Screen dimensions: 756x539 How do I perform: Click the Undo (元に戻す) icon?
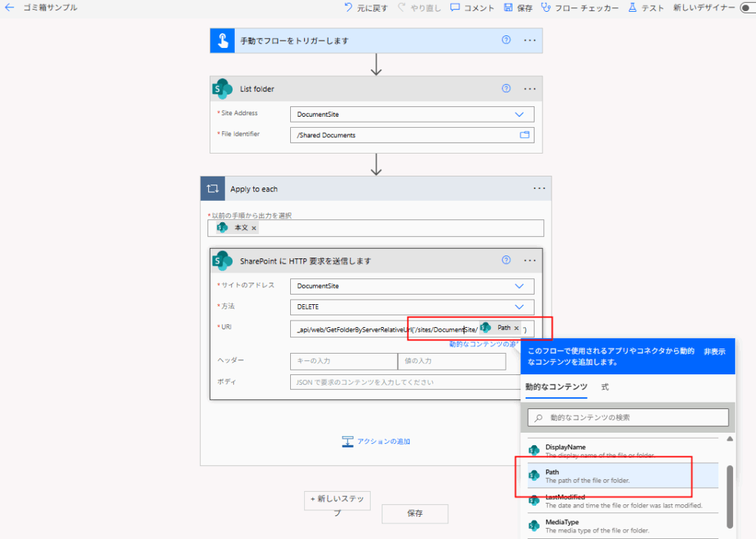coord(348,7)
